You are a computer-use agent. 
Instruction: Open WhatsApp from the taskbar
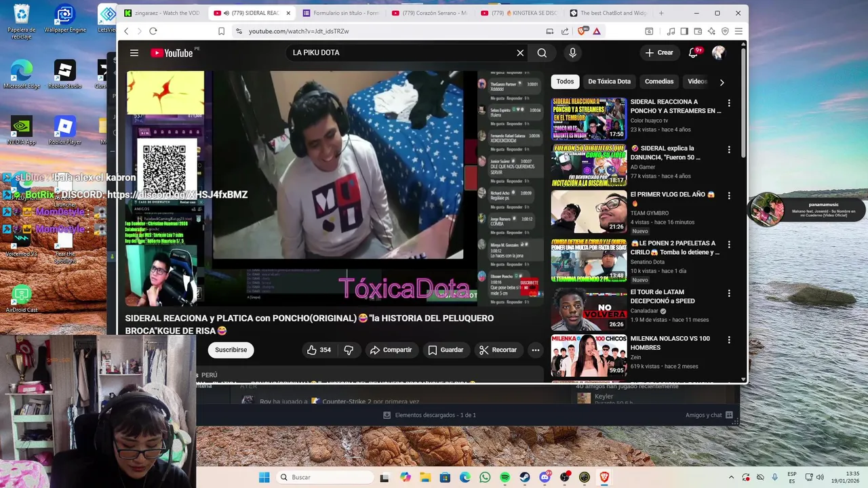(x=485, y=477)
